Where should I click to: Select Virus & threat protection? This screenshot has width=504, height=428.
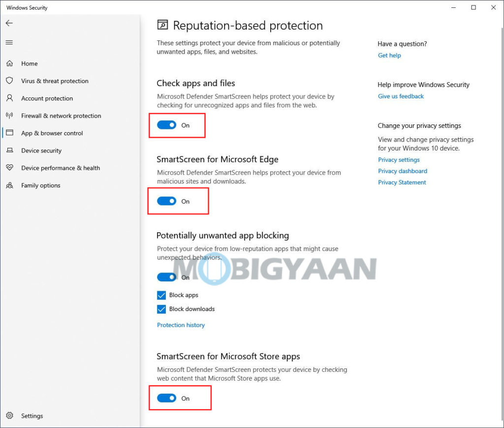point(54,81)
